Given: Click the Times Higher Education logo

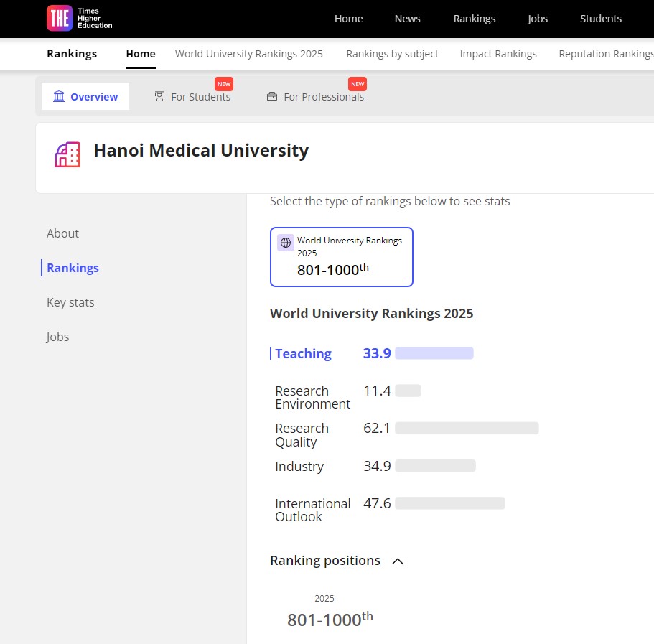Looking at the screenshot, I should pyautogui.click(x=79, y=19).
